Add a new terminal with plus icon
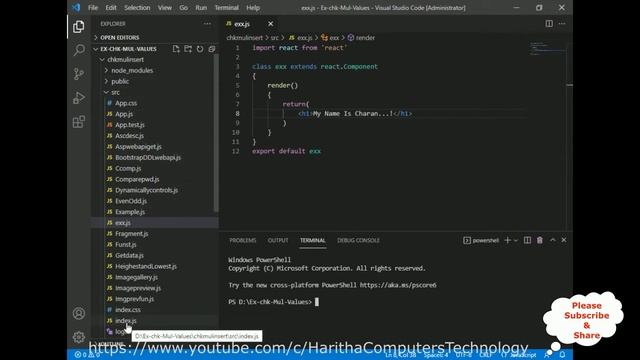Screen dimensions: 640x360 click(507, 240)
